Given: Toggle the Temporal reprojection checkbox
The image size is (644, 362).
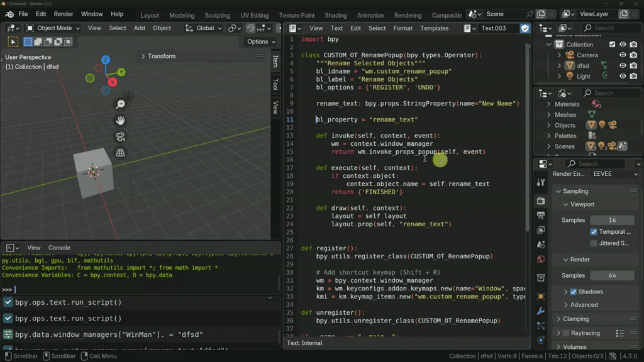Looking at the screenshot, I should coord(594,232).
